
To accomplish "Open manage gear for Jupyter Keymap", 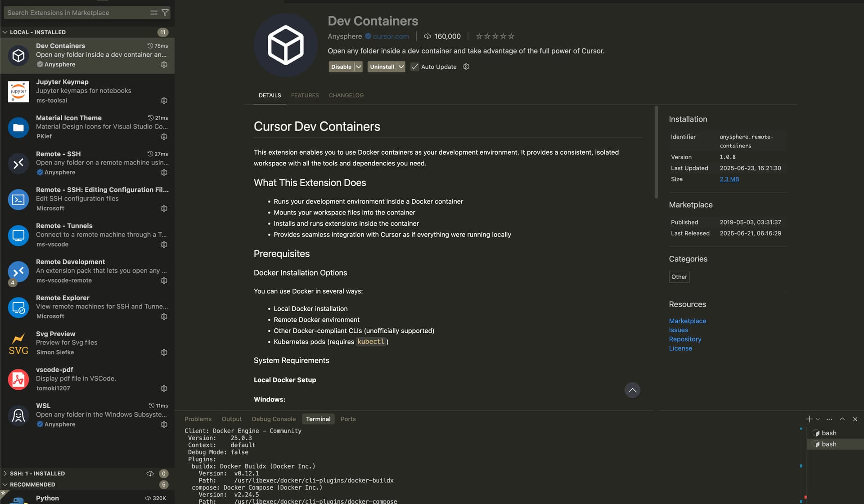I will pos(164,101).
